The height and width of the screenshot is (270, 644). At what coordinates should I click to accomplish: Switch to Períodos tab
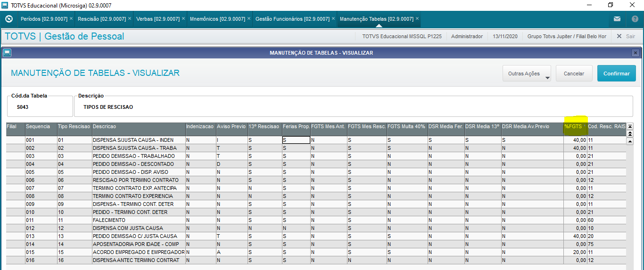[x=44, y=19]
